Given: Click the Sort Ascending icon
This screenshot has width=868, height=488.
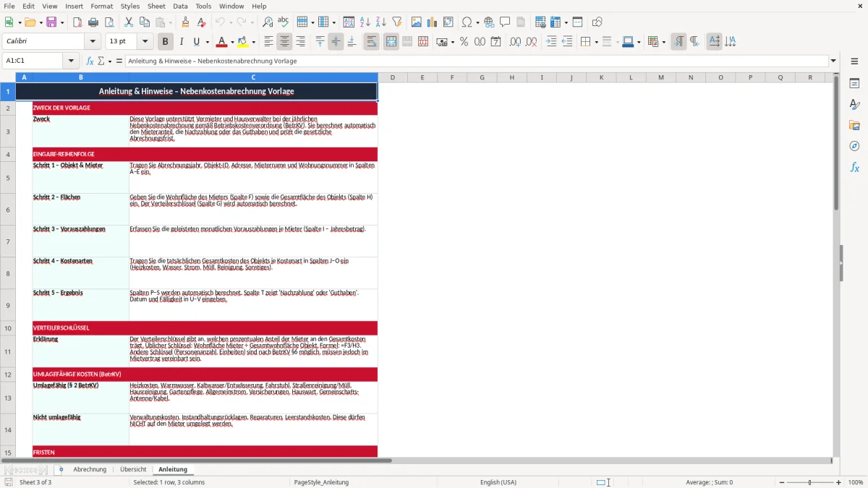Looking at the screenshot, I should [x=365, y=22].
